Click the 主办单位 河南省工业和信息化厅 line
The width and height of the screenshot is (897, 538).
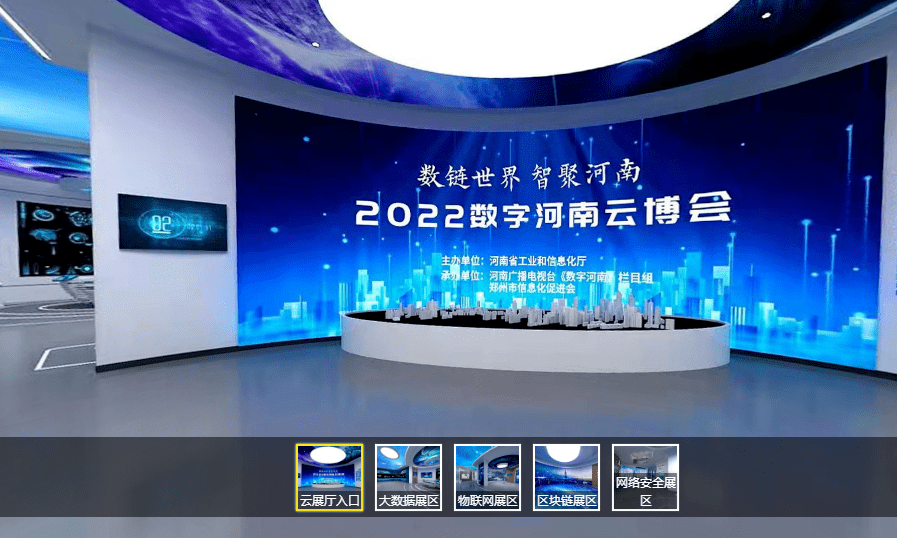(514, 261)
